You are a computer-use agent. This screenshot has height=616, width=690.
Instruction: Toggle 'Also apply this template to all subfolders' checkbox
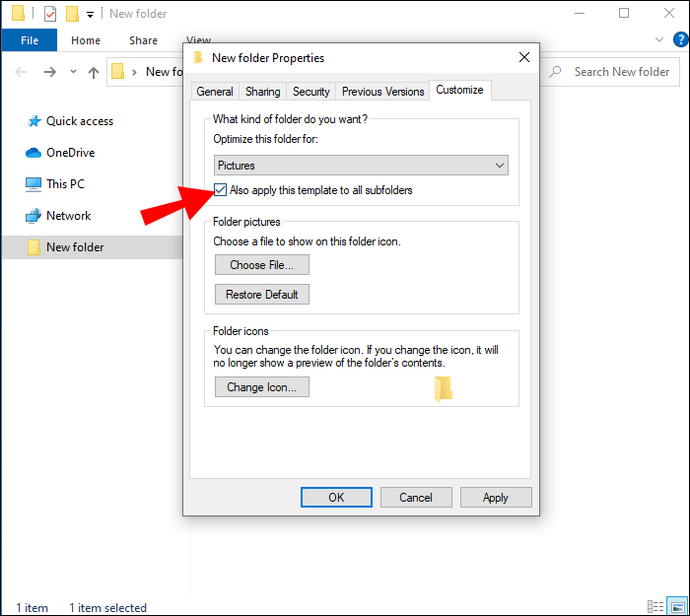click(x=220, y=190)
